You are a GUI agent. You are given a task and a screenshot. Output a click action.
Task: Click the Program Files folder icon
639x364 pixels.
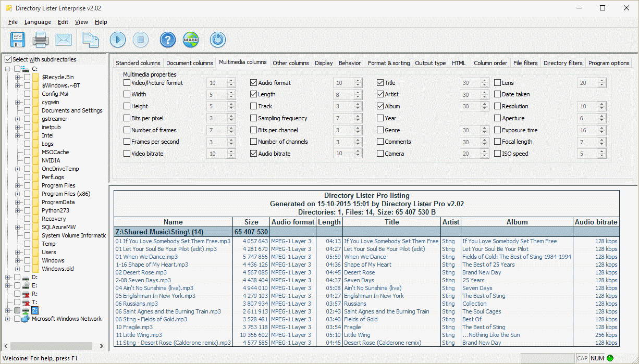coord(35,185)
